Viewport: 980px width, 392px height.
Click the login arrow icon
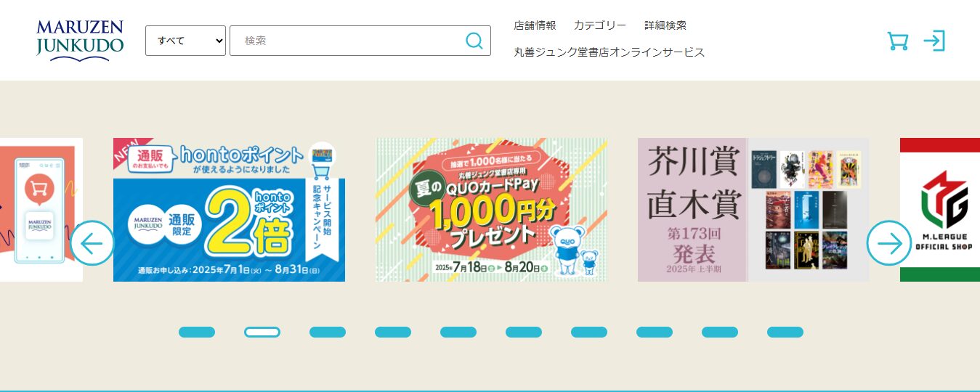[x=934, y=41]
